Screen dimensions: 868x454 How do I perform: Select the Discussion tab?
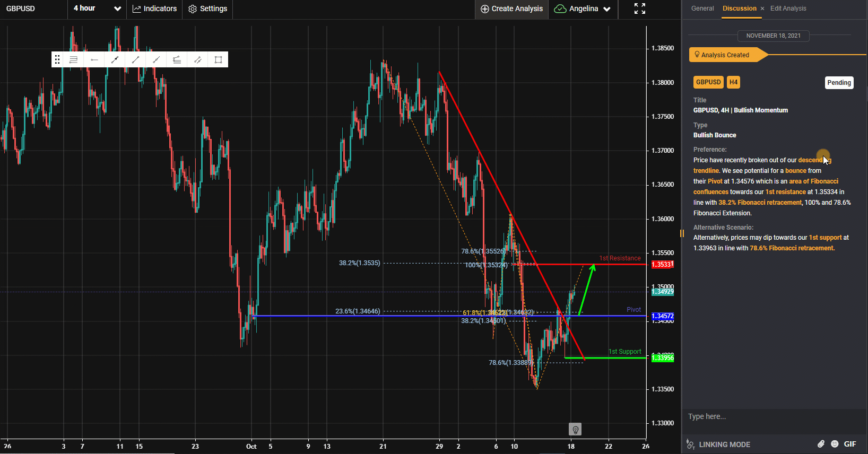coord(740,8)
